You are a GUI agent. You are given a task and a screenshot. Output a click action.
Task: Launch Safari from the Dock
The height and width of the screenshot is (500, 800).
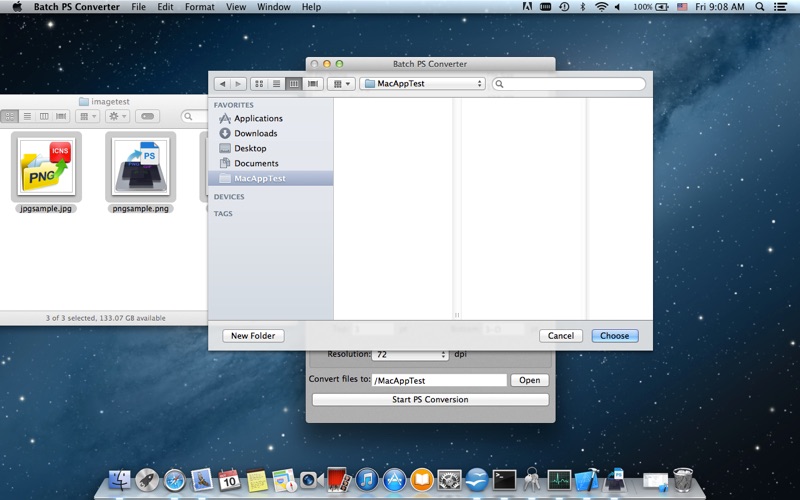pos(174,480)
